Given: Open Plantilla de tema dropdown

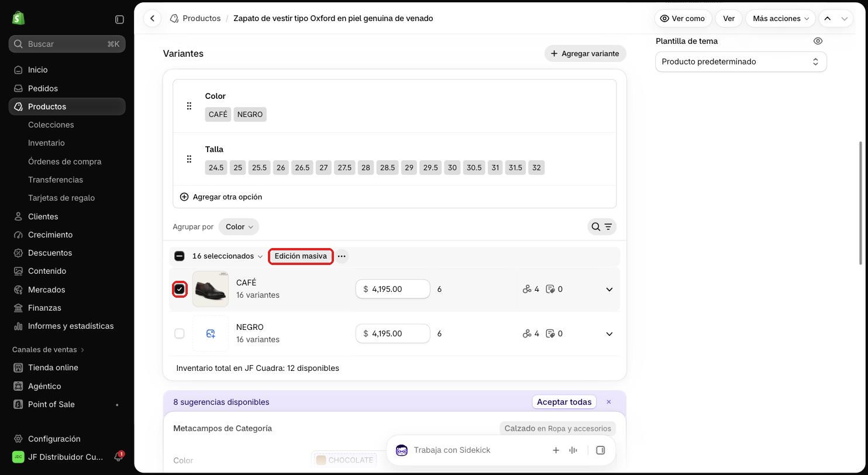Looking at the screenshot, I should 740,61.
